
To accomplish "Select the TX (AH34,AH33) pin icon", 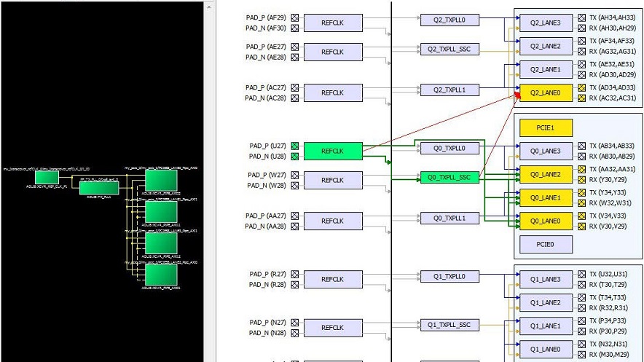I will point(581,17).
